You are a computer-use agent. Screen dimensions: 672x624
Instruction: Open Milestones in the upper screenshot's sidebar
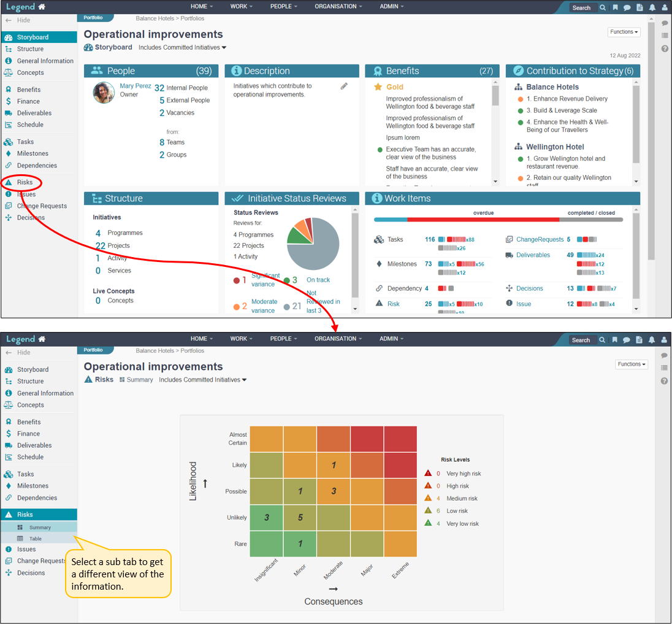pos(32,153)
